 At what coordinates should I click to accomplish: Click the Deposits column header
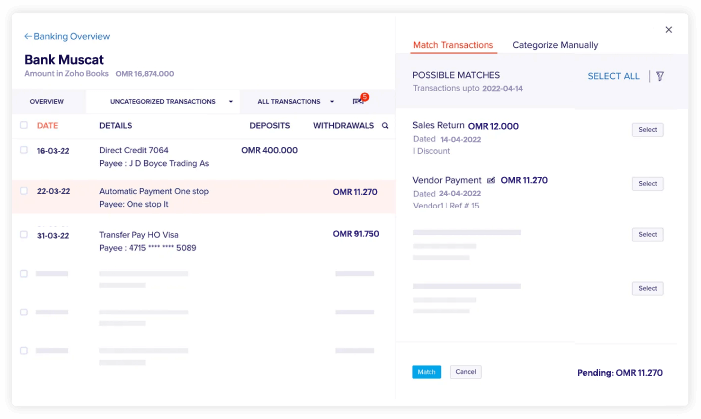click(x=270, y=126)
